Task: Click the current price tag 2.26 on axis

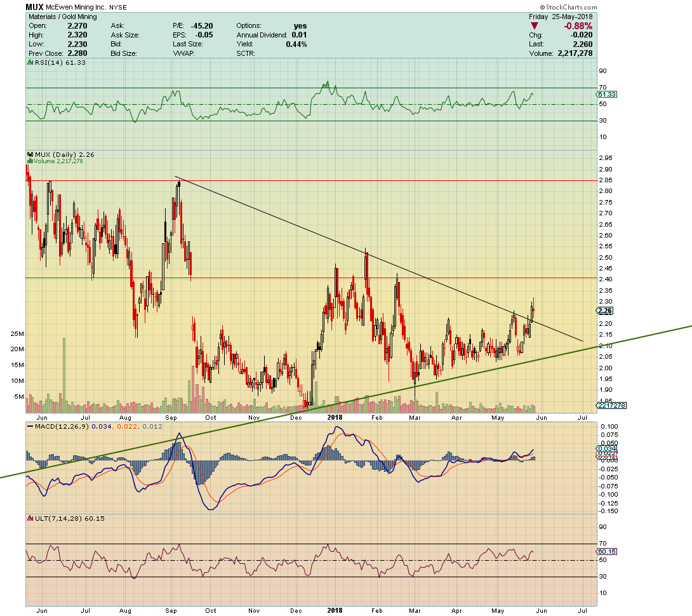Action: pos(605,311)
